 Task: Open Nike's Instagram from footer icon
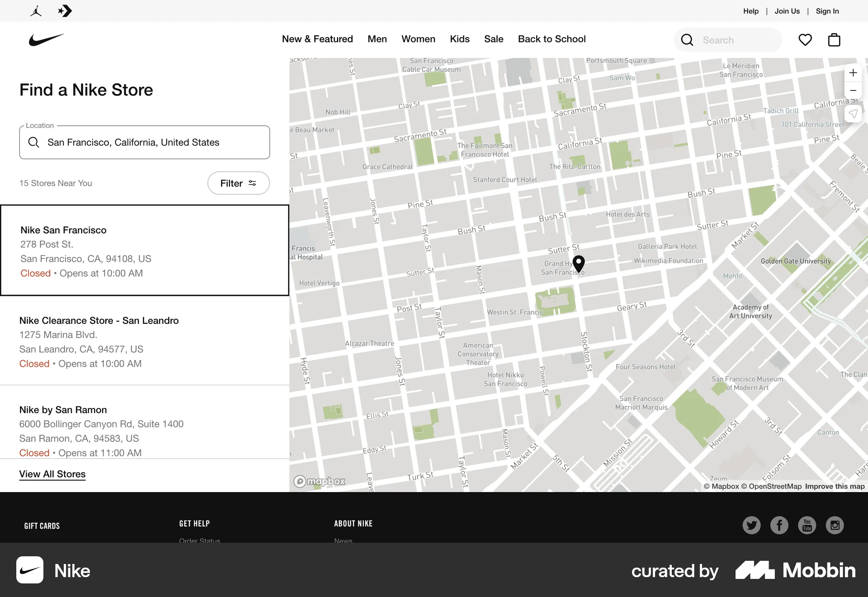coord(835,525)
